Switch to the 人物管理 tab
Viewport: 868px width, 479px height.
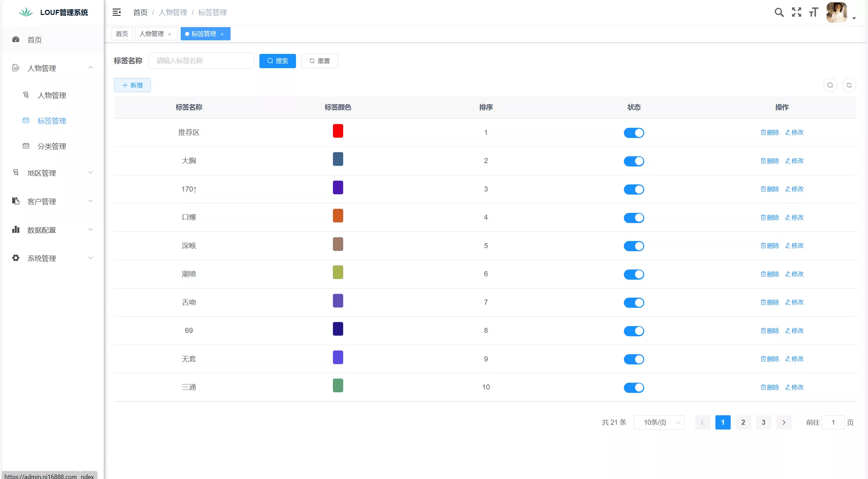(x=152, y=34)
